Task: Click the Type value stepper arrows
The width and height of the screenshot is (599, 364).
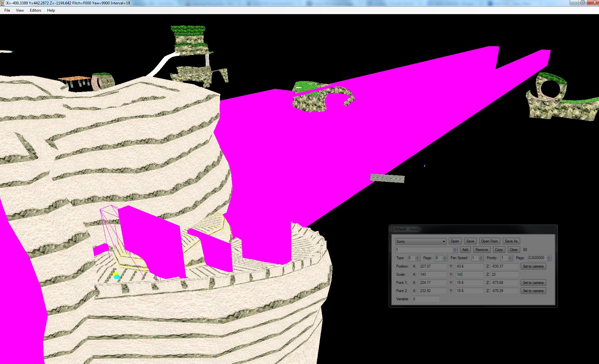Action: click(418, 258)
